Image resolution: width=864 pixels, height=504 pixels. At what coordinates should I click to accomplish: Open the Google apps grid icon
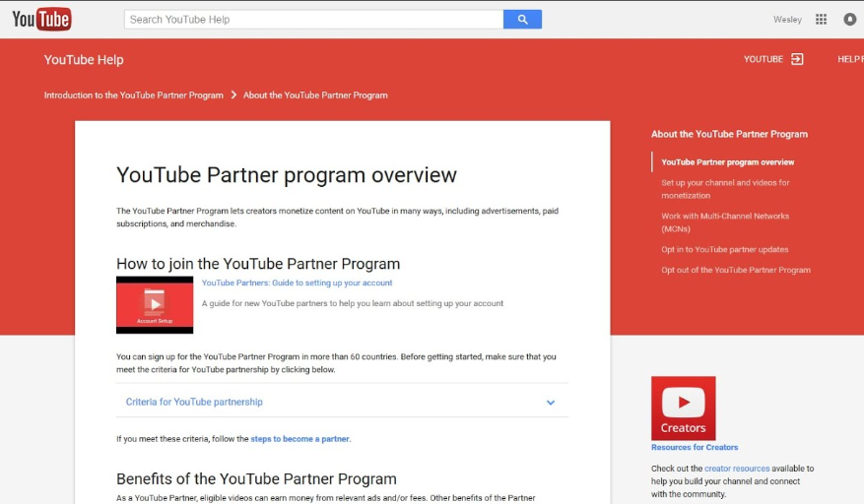[821, 20]
